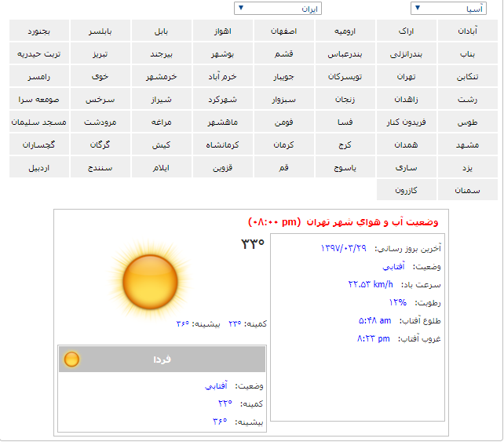504x442 pixels.
Task: Choose مرودشت city
Action: click(x=100, y=122)
